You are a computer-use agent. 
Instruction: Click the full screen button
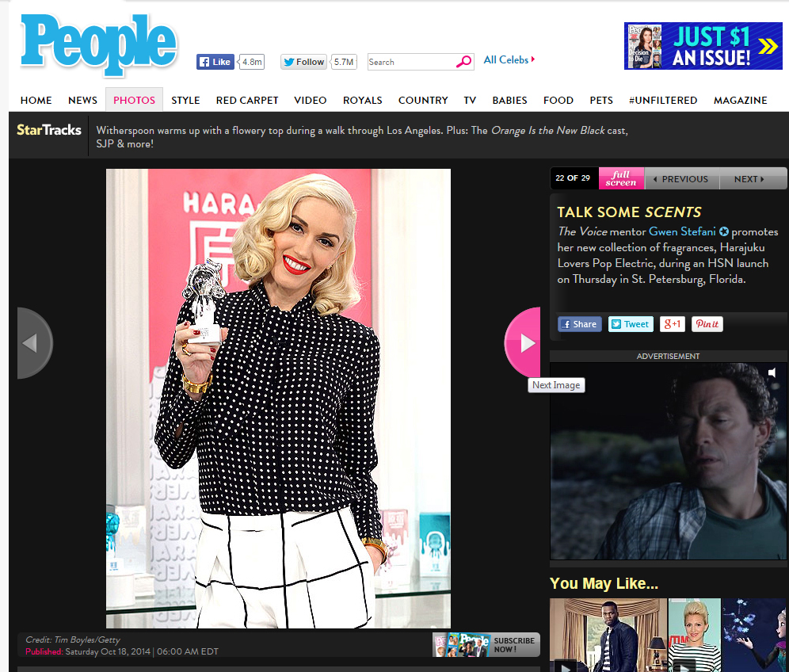[621, 178]
